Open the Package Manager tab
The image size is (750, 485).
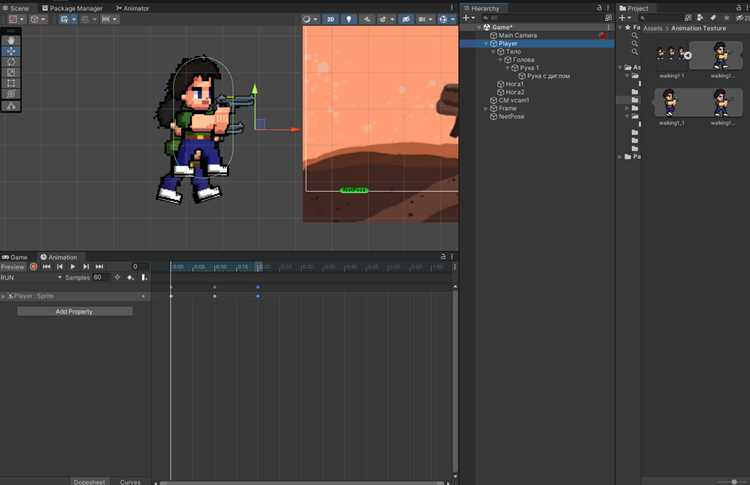pos(72,8)
